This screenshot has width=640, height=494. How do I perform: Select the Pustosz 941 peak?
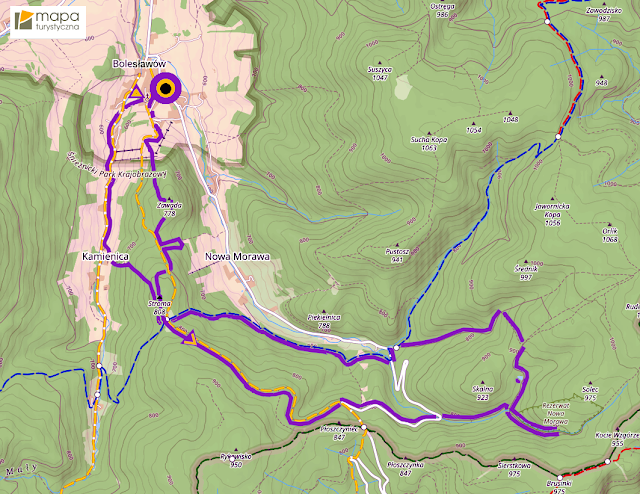(397, 245)
